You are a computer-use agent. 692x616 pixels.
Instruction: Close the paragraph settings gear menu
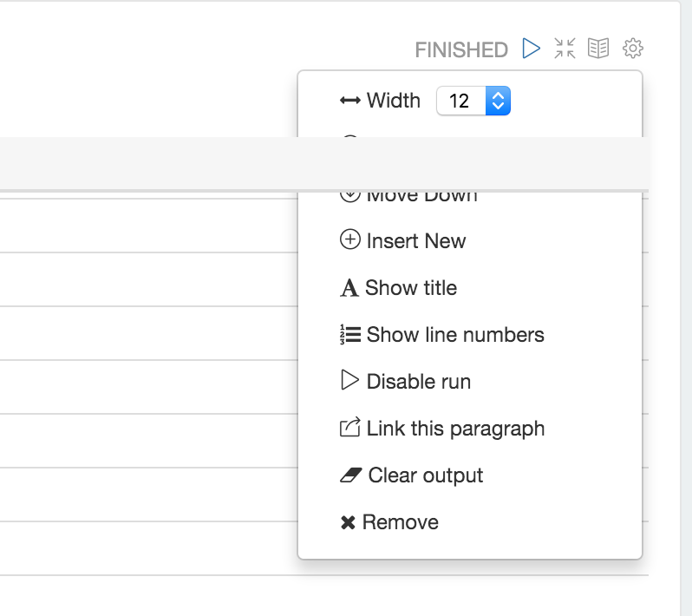[633, 49]
